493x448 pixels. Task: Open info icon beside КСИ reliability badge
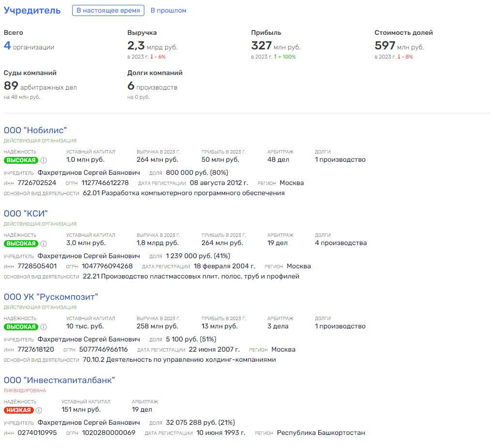tap(44, 244)
